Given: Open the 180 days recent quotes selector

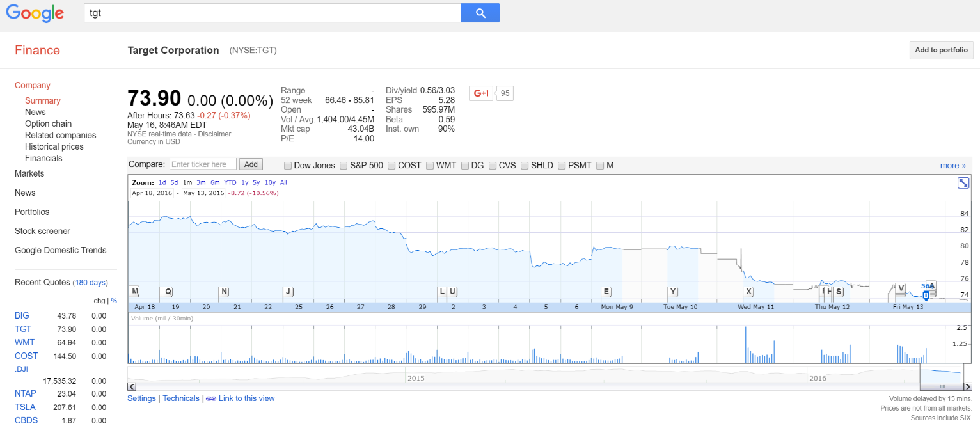Looking at the screenshot, I should coord(90,283).
